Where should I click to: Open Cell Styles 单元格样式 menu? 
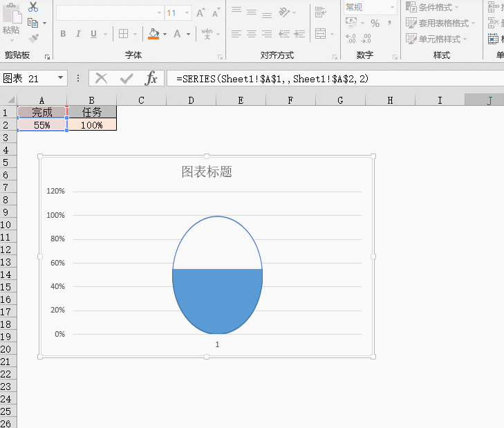pos(436,39)
